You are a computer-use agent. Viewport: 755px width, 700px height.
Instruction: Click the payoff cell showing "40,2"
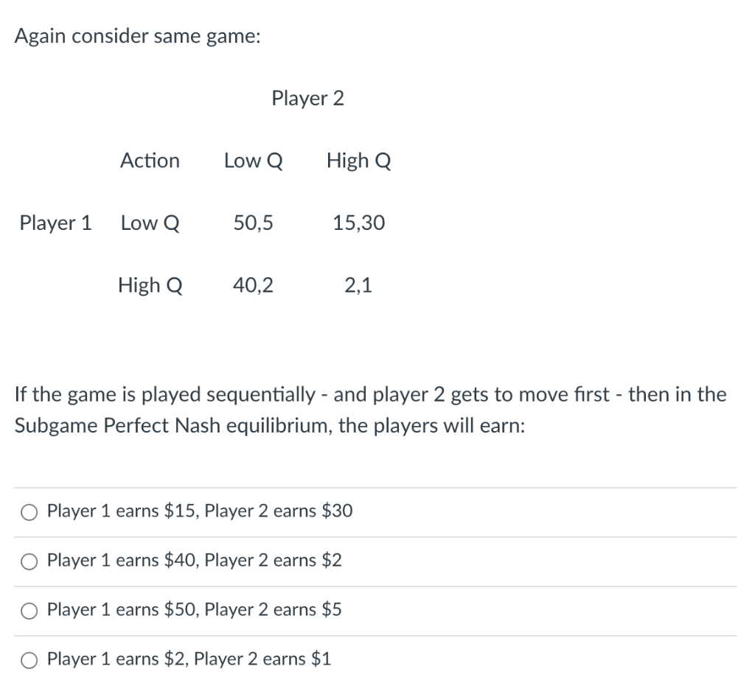coord(253,285)
